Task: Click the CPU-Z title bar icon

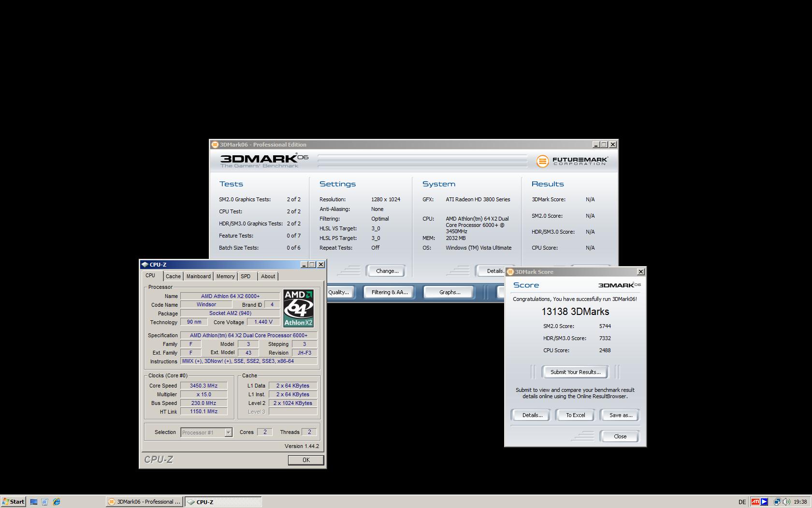Action: click(145, 265)
